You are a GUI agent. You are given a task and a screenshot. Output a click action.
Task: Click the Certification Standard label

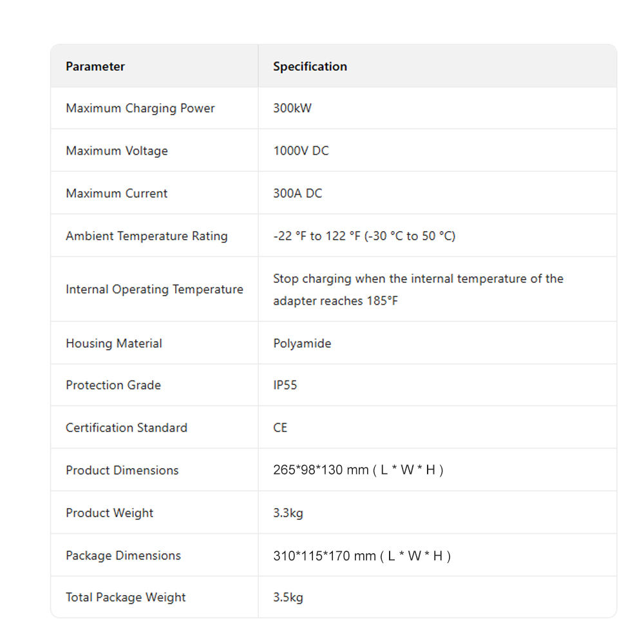coord(126,428)
